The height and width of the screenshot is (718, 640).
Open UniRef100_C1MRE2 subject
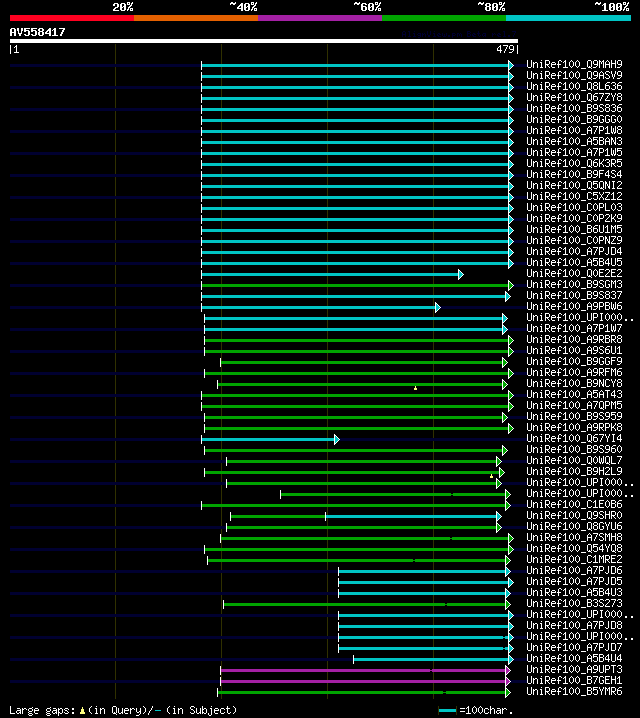(x=574, y=559)
